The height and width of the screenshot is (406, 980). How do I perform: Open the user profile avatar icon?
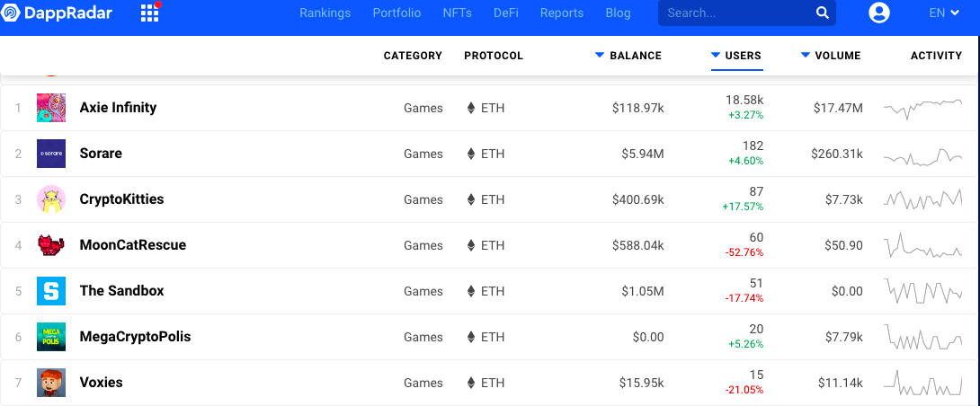878,13
